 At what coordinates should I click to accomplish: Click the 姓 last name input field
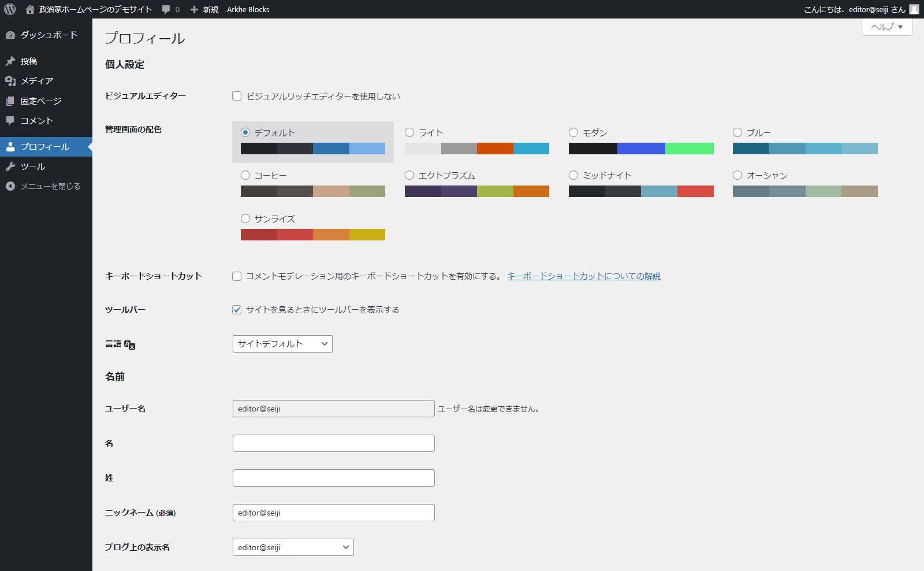point(334,478)
